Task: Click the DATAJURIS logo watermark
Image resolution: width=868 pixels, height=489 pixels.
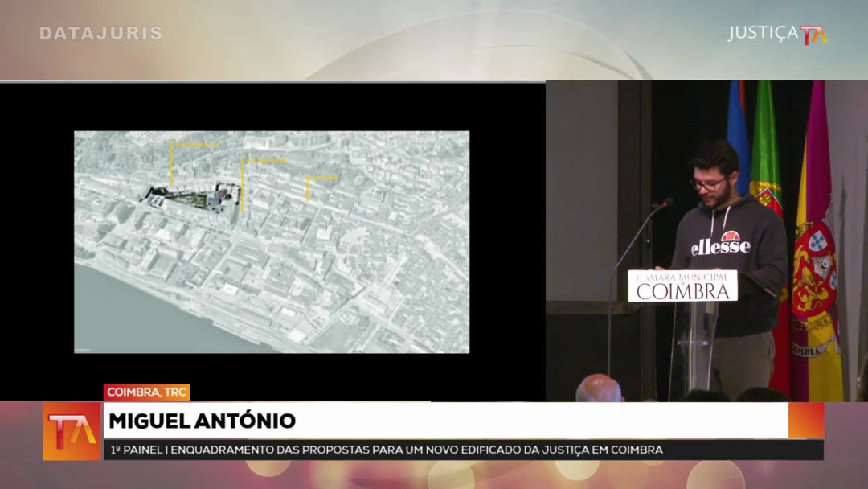Action: tap(100, 34)
